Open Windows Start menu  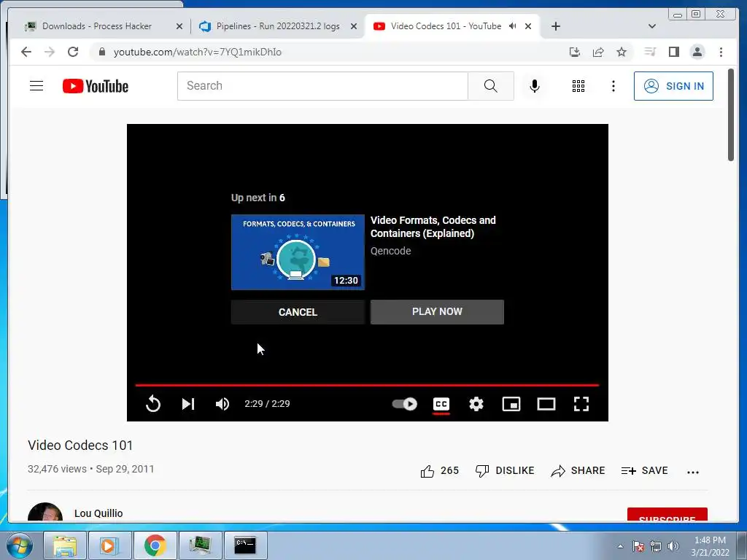20,545
